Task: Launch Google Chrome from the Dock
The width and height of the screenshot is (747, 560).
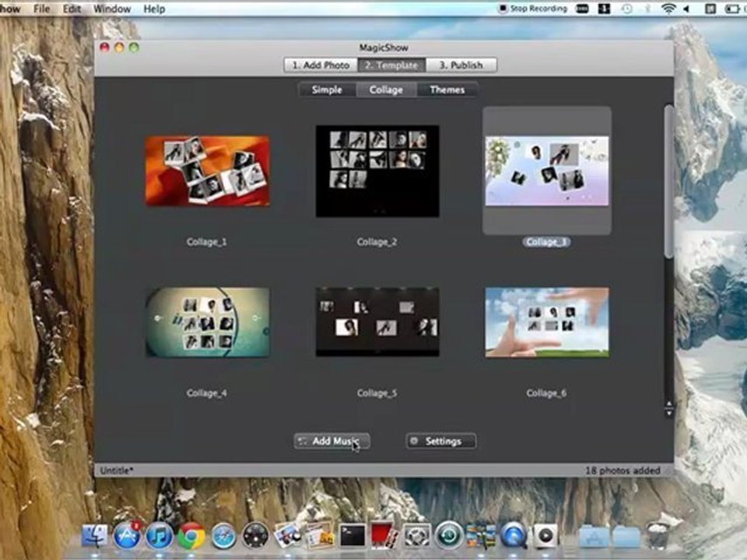Action: 191,536
